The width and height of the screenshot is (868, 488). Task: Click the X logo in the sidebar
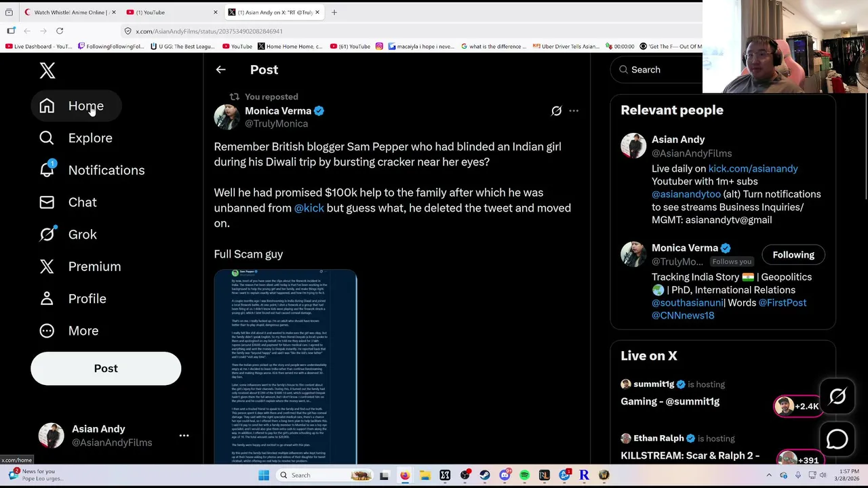(x=47, y=70)
